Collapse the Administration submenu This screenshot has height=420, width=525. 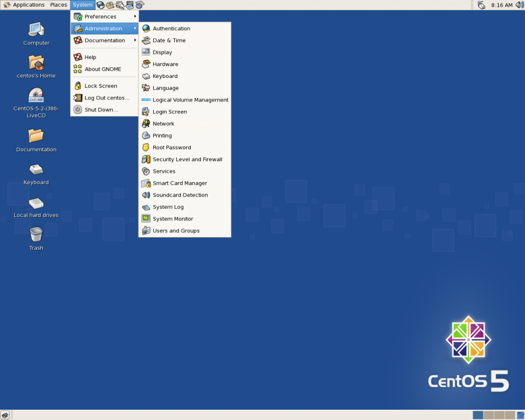coord(103,28)
